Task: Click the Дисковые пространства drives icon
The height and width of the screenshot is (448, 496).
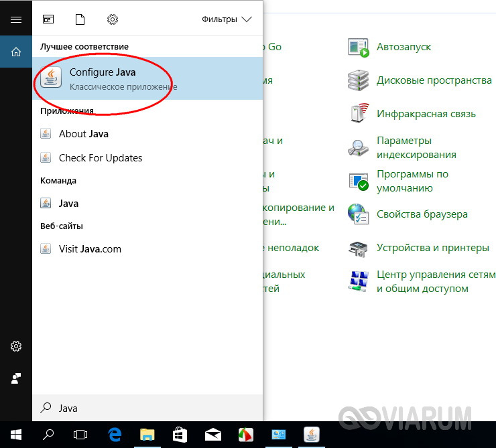Action: [358, 80]
